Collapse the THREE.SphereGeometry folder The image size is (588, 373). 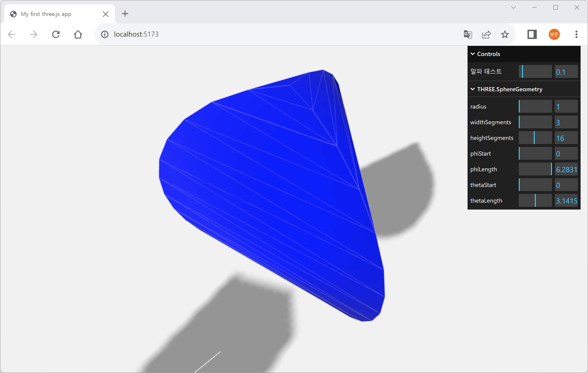point(509,89)
